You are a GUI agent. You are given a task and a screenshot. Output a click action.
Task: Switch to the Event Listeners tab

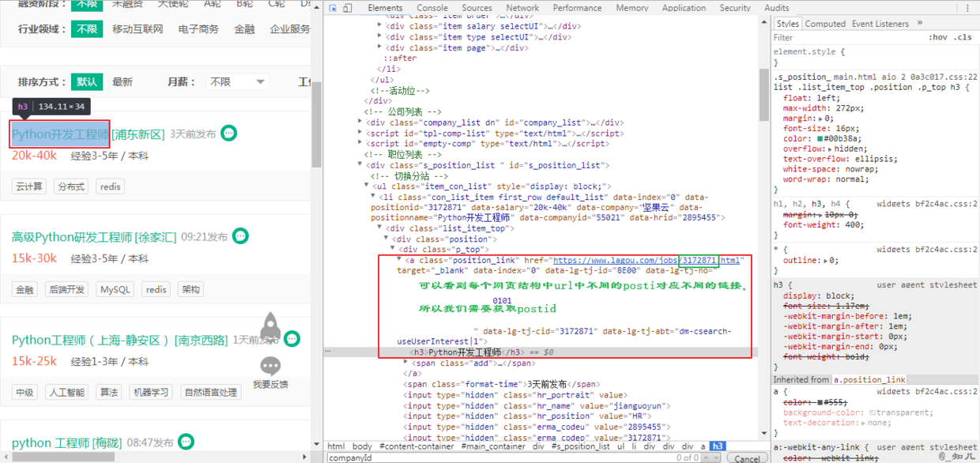[880, 24]
